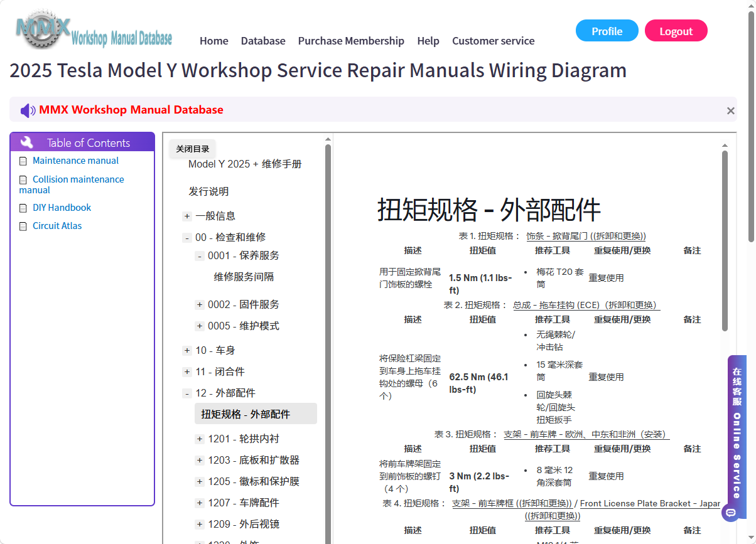
Task: Expand the 10 - 车身 node
Action: pyautogui.click(x=187, y=351)
